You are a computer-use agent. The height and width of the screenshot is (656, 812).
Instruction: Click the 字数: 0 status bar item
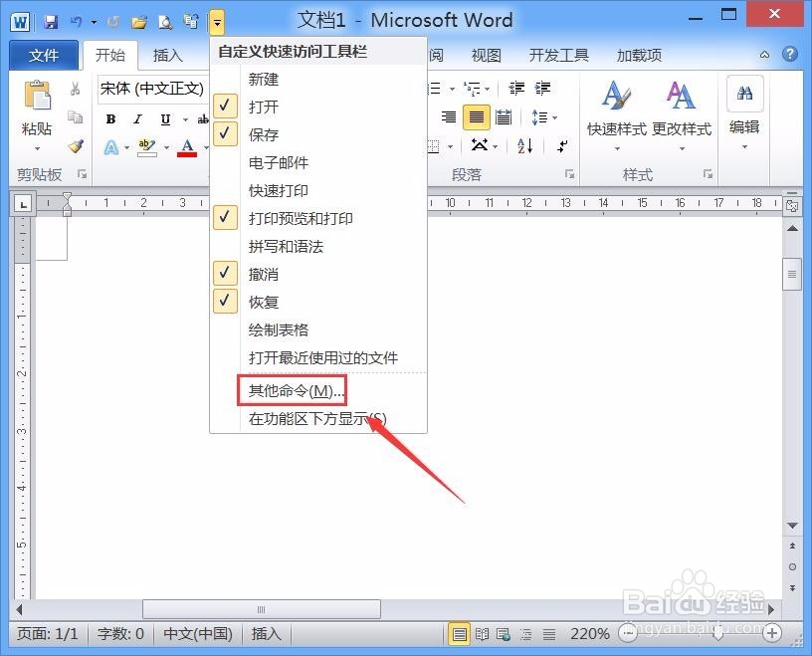[120, 633]
